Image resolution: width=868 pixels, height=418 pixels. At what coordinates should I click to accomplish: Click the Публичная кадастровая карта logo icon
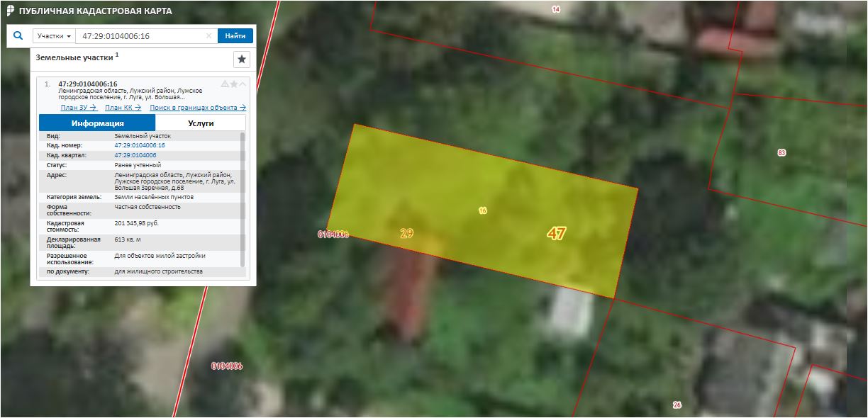coord(10,11)
